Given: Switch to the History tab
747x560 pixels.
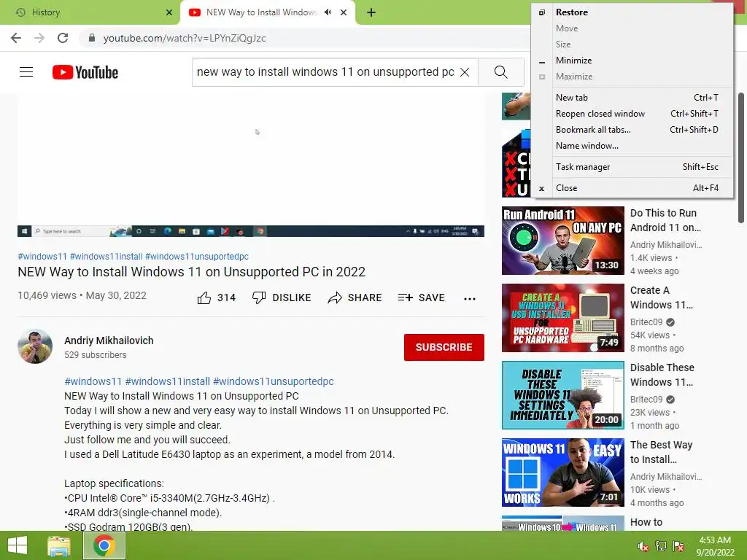Looking at the screenshot, I should point(90,12).
